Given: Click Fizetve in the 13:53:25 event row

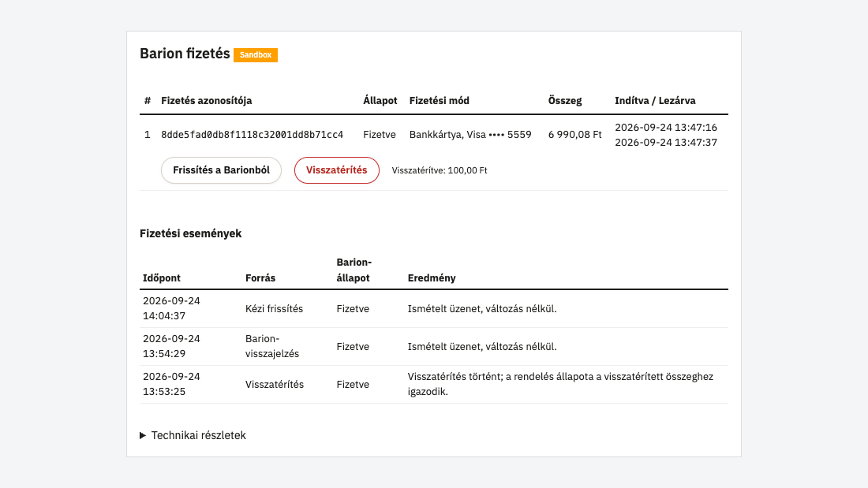Looking at the screenshot, I should (x=353, y=385).
